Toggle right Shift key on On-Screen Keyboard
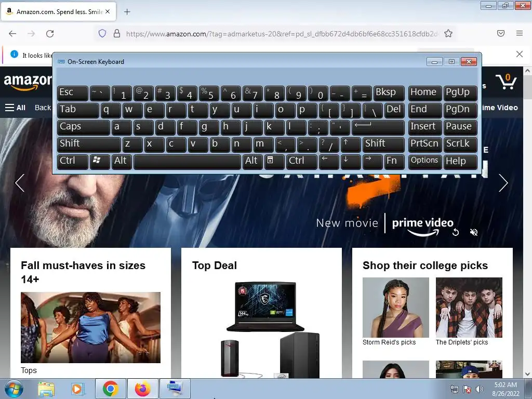532x399 pixels. click(x=383, y=144)
